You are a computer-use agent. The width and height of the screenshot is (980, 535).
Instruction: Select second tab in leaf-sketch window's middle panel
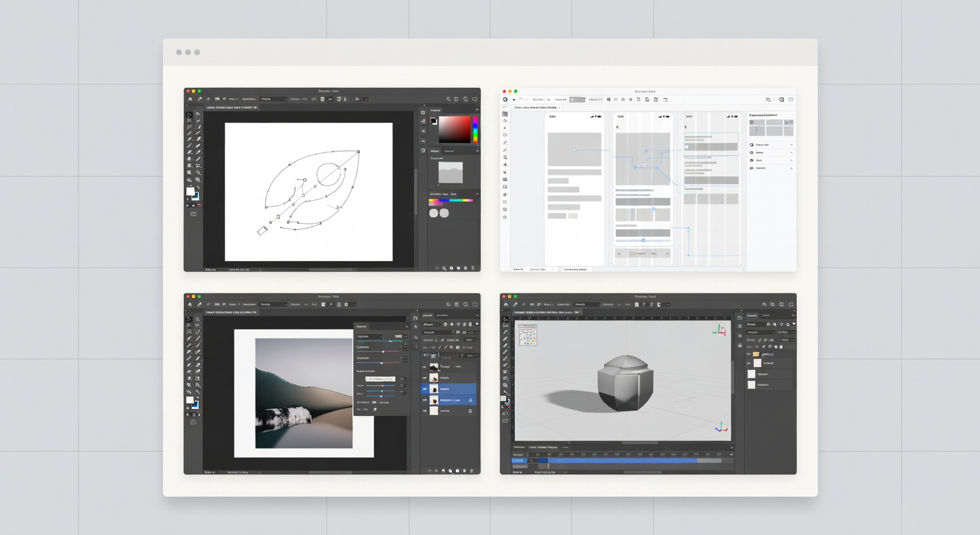point(449,151)
